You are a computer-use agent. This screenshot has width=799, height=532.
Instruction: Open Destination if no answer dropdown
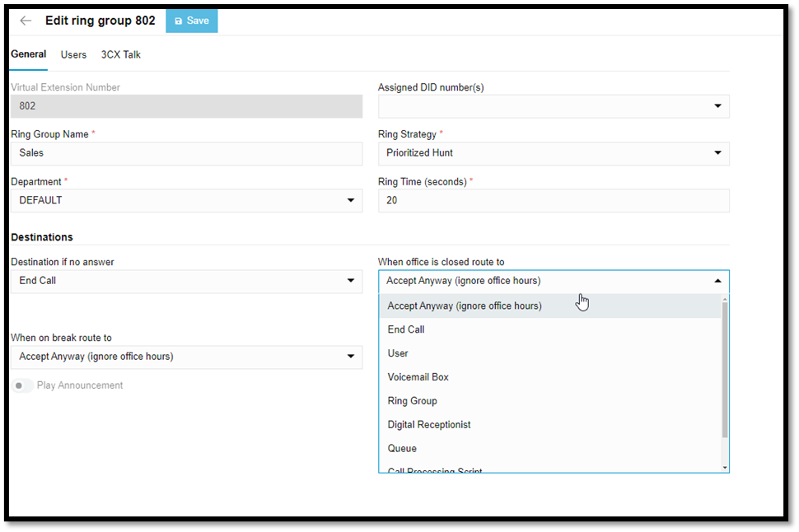351,281
